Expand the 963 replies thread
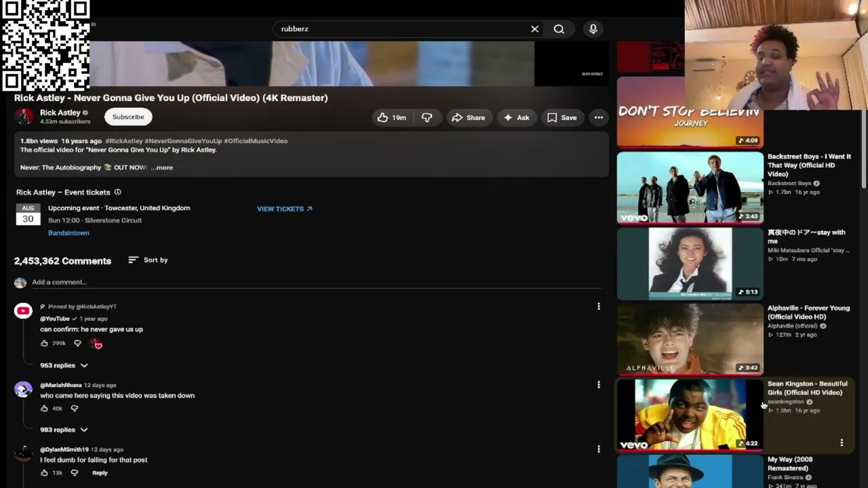The image size is (868, 488). click(64, 365)
